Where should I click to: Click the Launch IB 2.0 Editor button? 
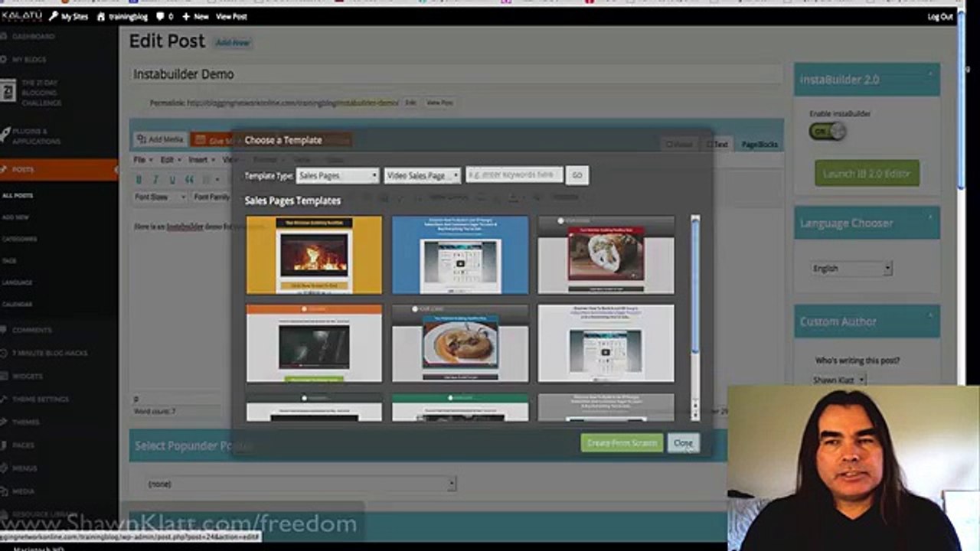point(867,174)
